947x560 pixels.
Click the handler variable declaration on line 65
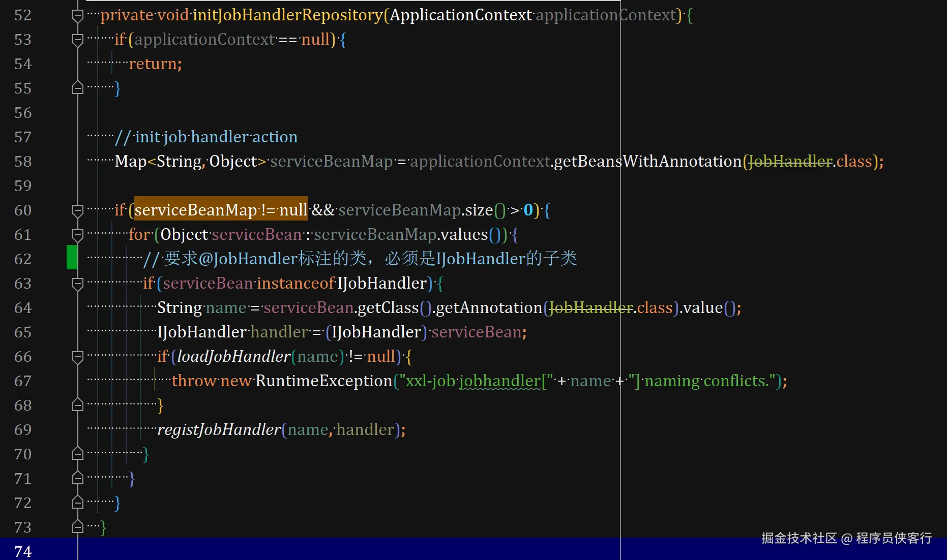point(280,332)
